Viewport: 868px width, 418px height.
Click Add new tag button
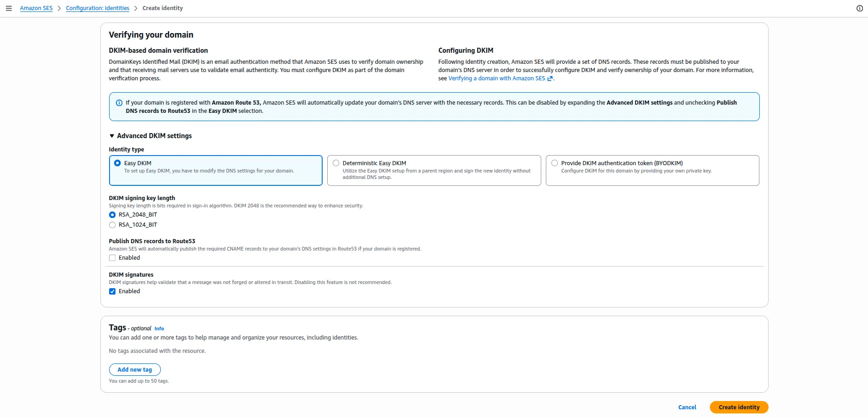click(x=135, y=370)
